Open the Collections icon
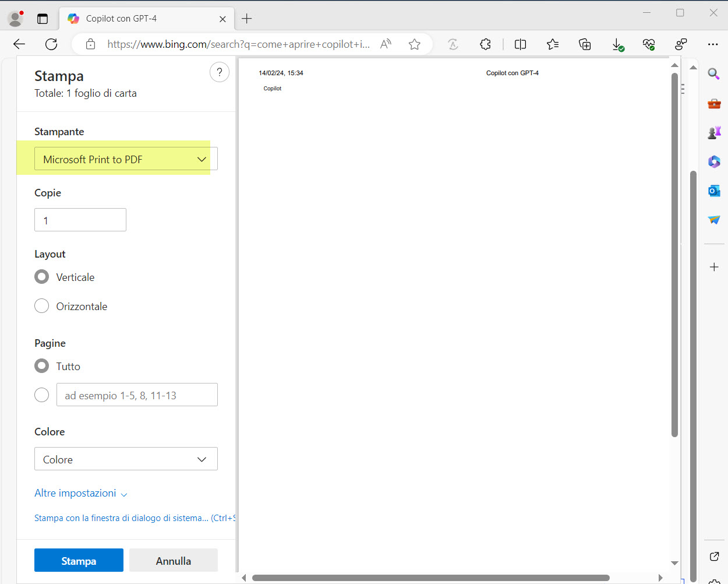The height and width of the screenshot is (584, 728). tap(585, 44)
